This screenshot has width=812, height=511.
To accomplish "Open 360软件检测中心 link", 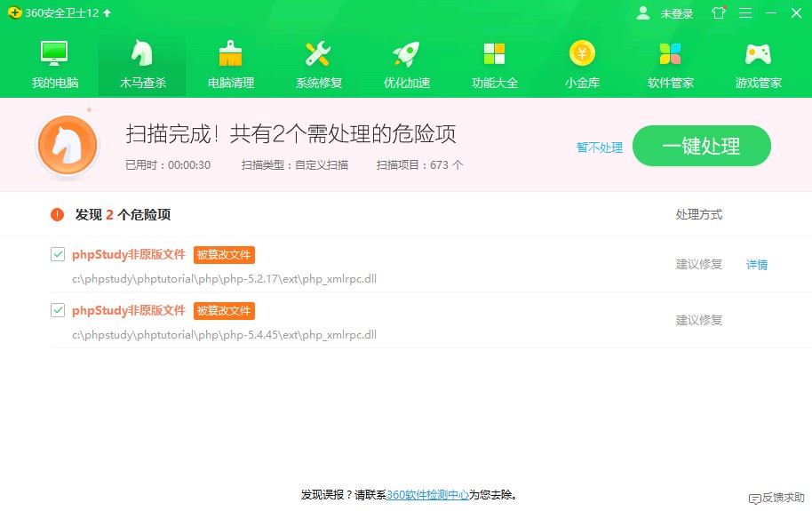I will pos(427,495).
